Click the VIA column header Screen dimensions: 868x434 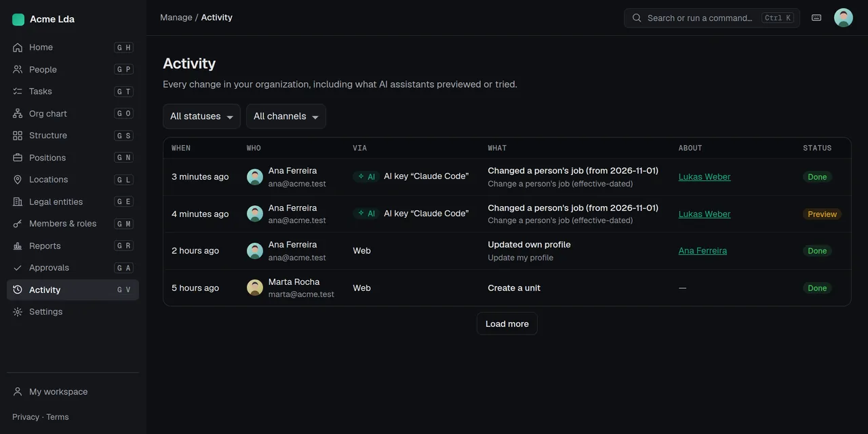(x=359, y=148)
